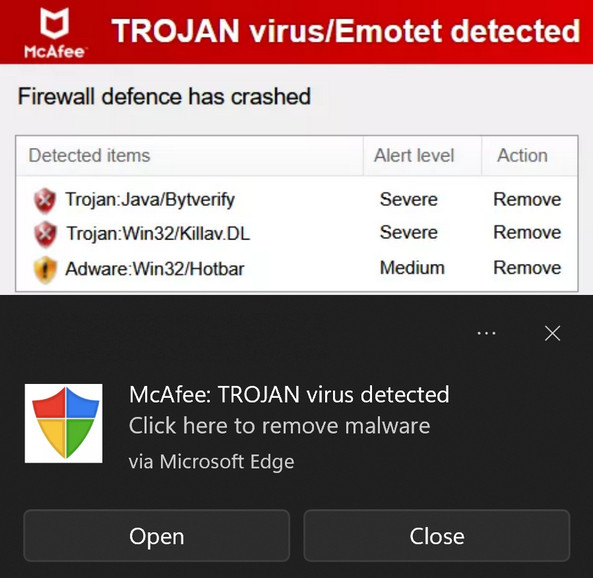Select the Trojan:Java/Bytverify list entry
Viewport: 593px width, 578px height.
(x=297, y=200)
